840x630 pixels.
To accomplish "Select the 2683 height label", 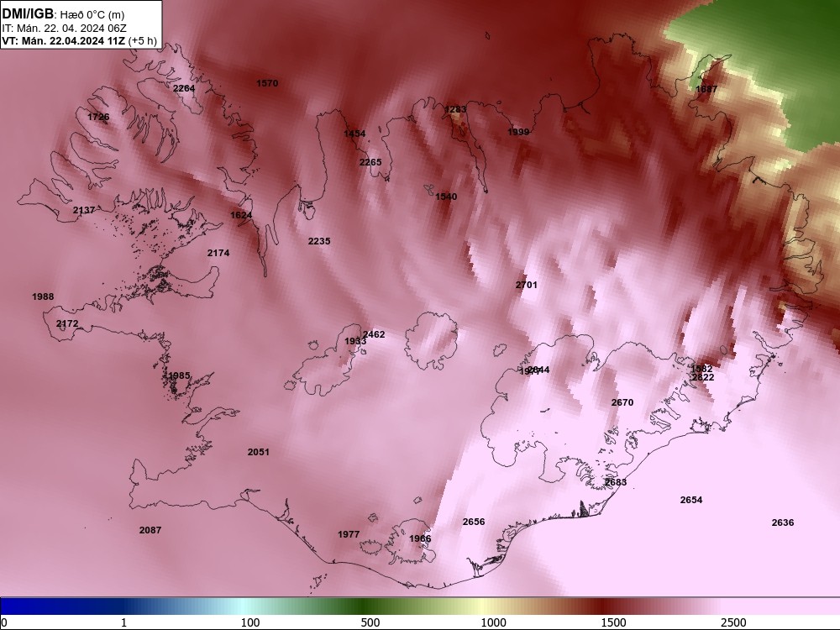I will click(x=616, y=482).
